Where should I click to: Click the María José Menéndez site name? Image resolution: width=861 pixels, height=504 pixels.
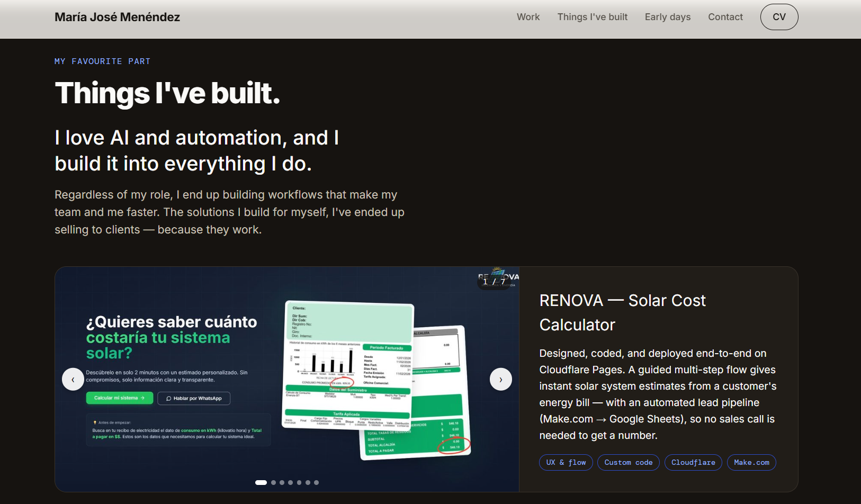[x=118, y=17]
